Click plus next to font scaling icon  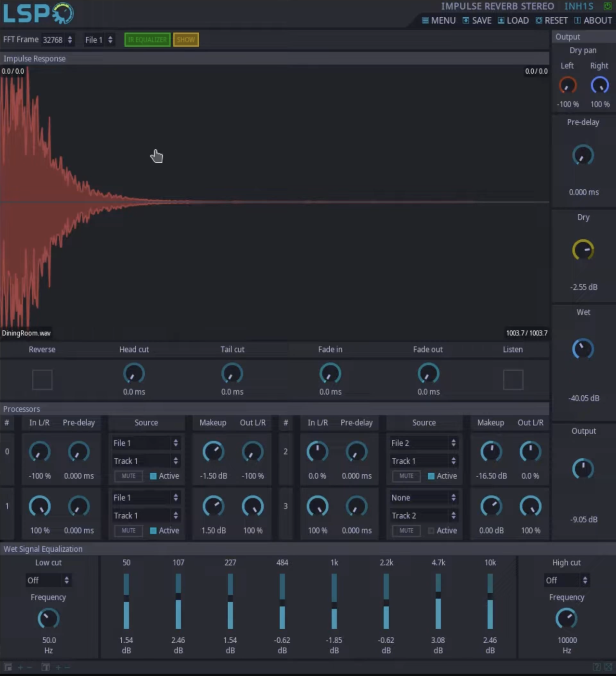coord(58,667)
